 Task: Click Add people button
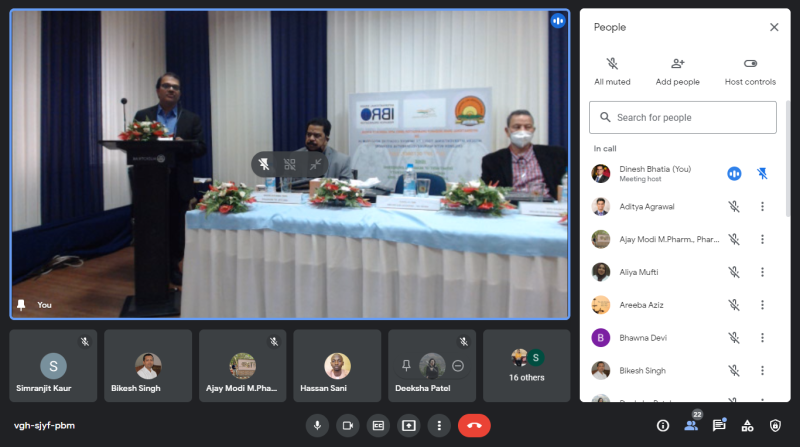677,70
